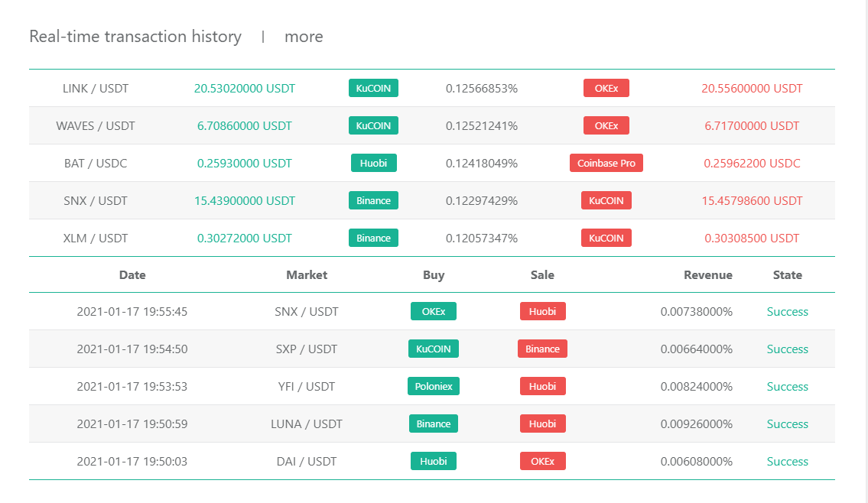
Task: Click the State column header
Action: pyautogui.click(x=787, y=274)
